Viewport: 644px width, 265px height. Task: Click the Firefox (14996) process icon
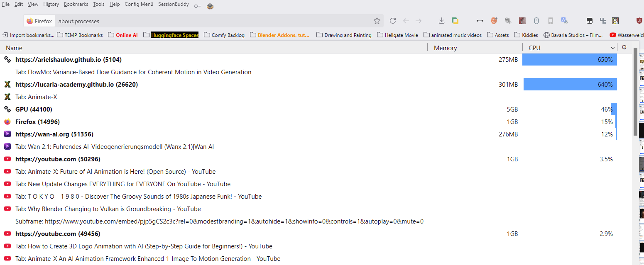tap(7, 122)
